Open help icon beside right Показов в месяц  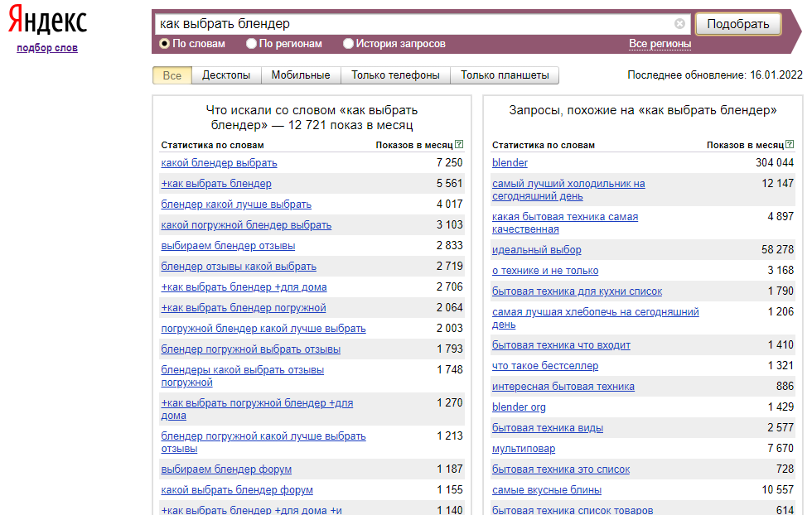point(790,144)
